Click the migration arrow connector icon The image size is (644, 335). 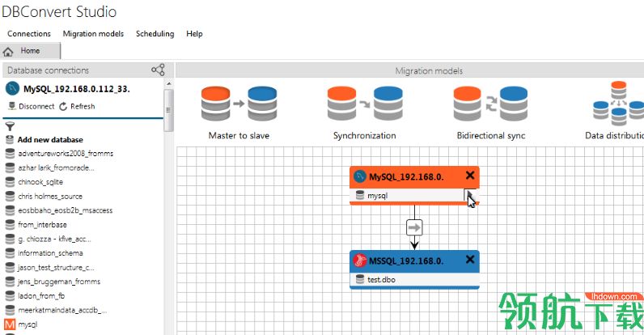pyautogui.click(x=414, y=227)
